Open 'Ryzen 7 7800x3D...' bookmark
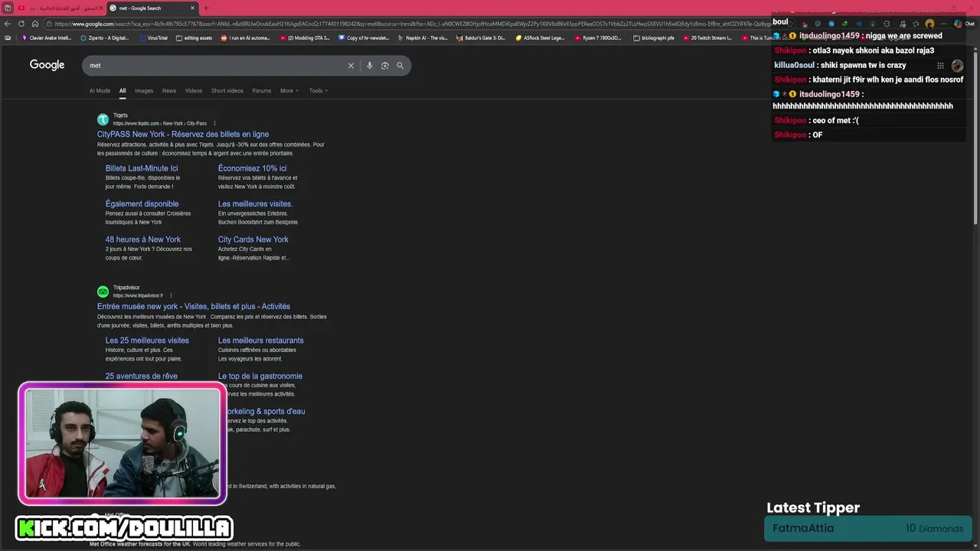The image size is (980, 551). click(598, 37)
